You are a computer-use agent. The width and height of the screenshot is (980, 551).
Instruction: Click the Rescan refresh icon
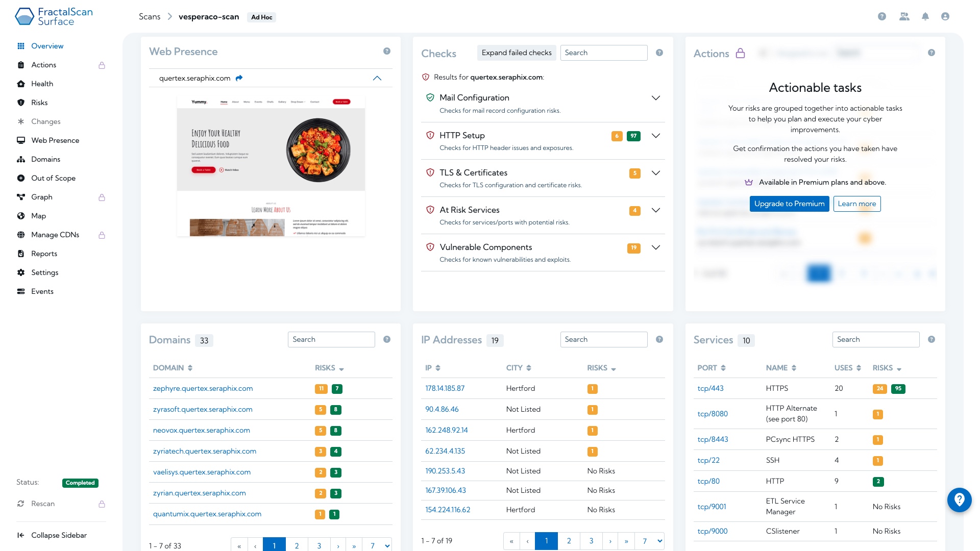tap(20, 504)
